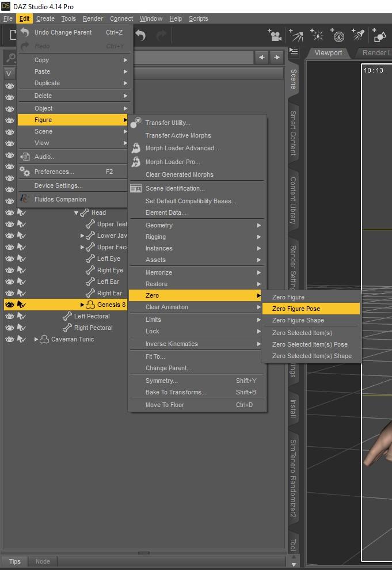Toggle visibility eye of Genesis 8
Viewport: 392px width, 570px height.
(x=10, y=305)
